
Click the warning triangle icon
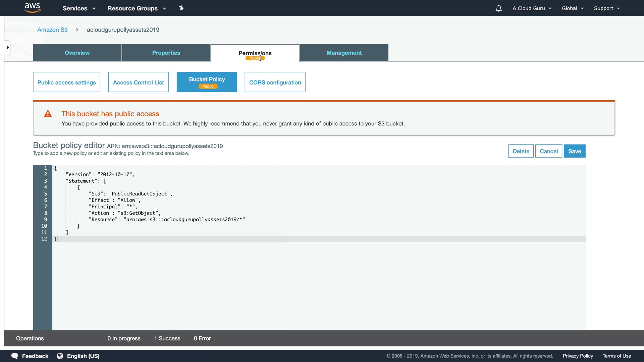48,114
